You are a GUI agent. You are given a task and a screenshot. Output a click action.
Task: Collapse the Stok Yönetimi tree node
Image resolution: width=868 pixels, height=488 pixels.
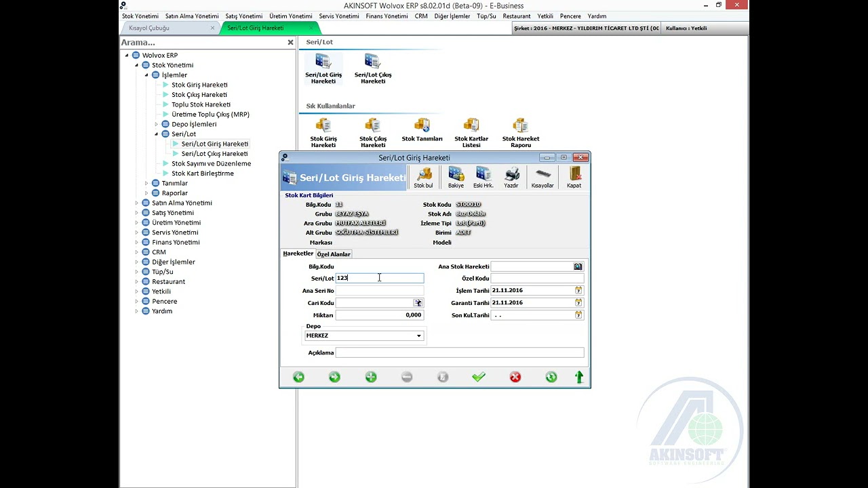pyautogui.click(x=136, y=65)
